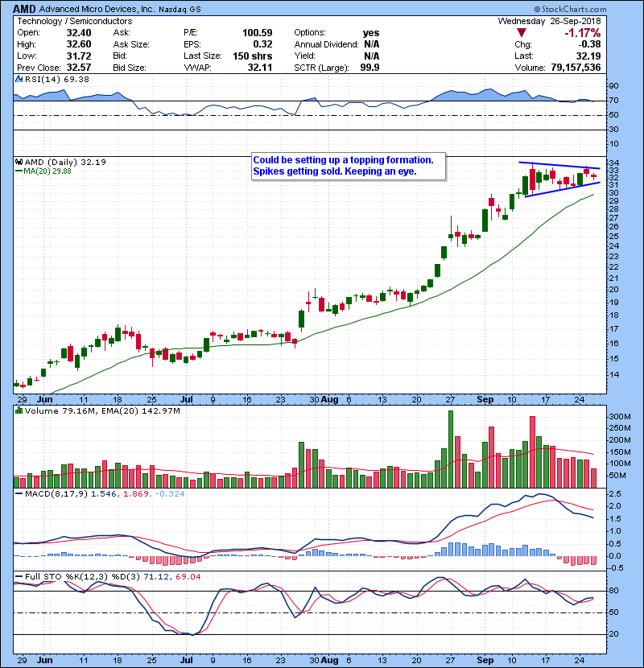Click the 34 price axis label
This screenshot has width=644, height=668.
pyautogui.click(x=613, y=163)
